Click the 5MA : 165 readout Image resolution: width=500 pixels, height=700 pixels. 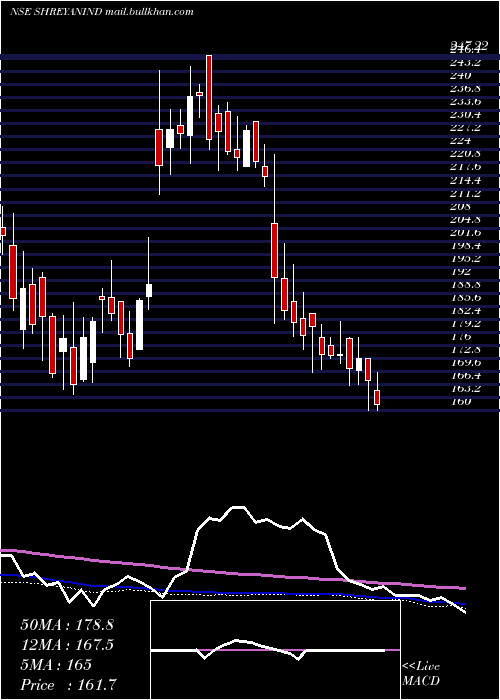(56, 665)
